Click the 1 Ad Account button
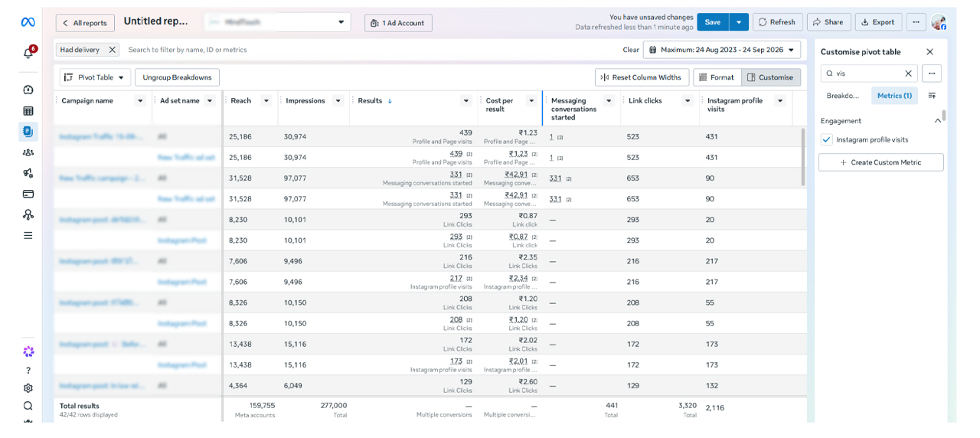 398,23
